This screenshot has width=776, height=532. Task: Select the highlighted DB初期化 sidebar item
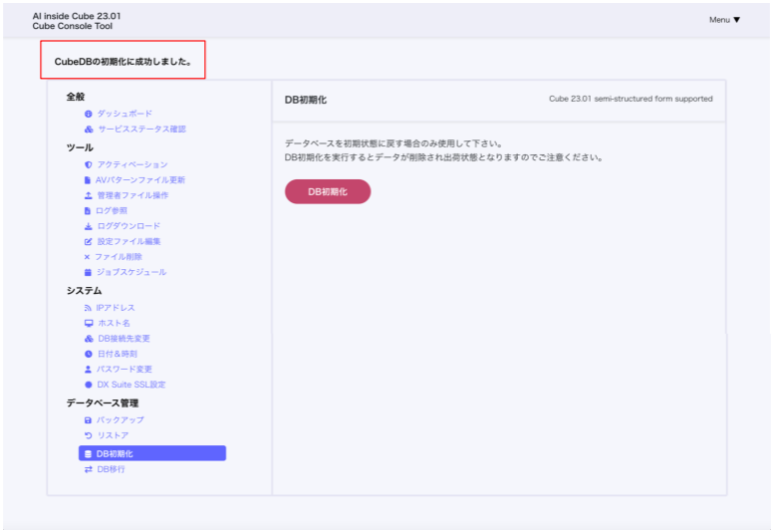tap(152, 453)
